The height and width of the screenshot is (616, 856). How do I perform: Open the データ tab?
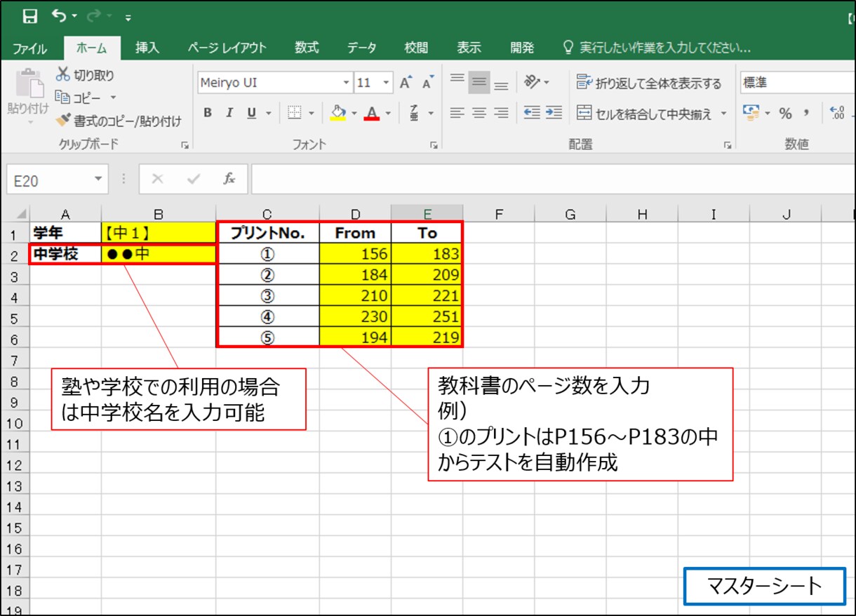(362, 48)
